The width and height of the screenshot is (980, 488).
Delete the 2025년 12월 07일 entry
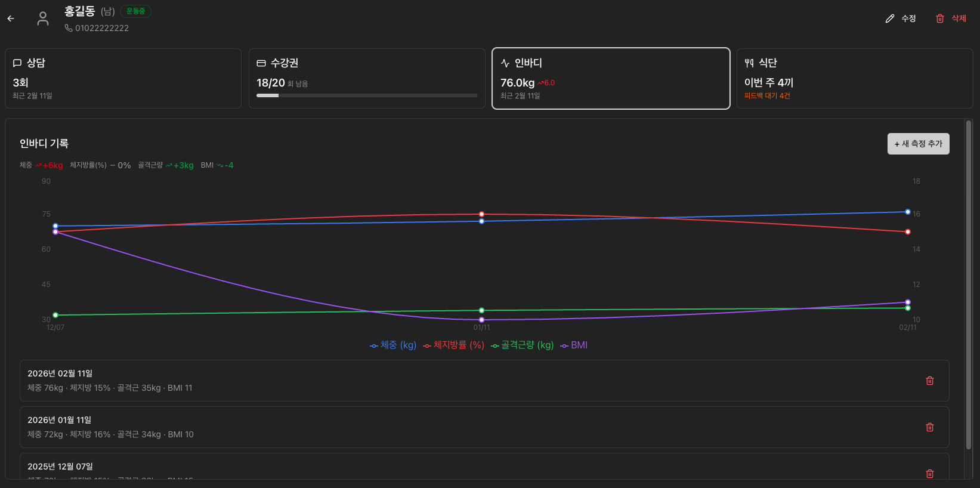[929, 473]
